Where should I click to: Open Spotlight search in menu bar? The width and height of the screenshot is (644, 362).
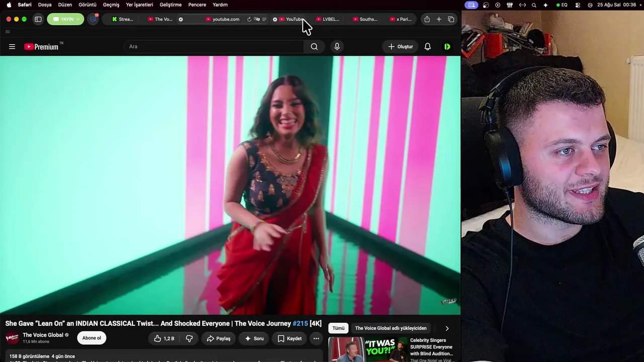[534, 5]
